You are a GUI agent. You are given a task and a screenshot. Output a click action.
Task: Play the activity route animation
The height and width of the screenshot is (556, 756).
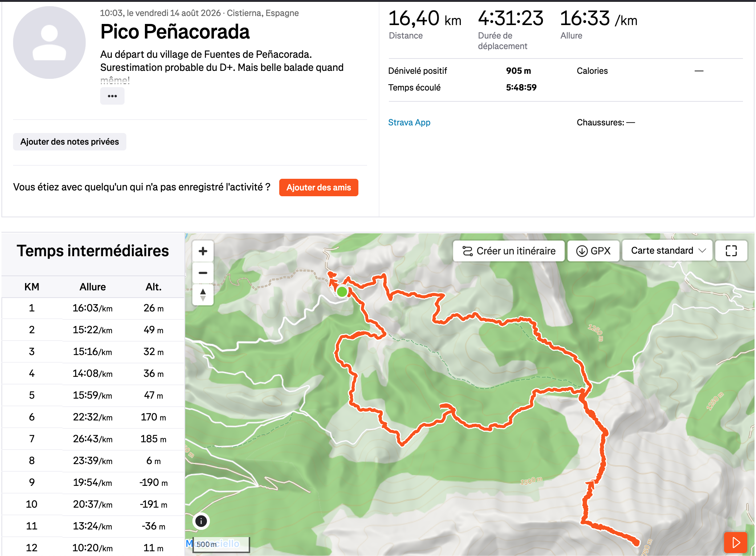[736, 543]
